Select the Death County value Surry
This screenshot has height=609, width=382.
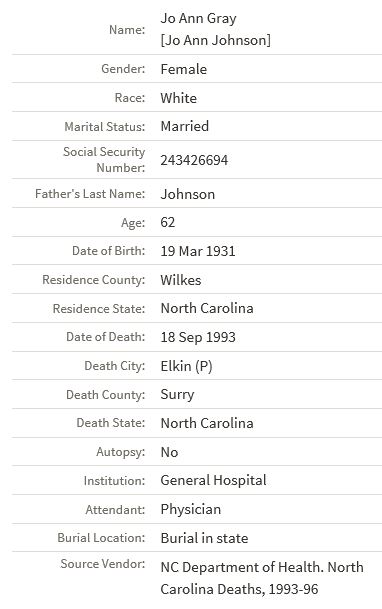click(177, 395)
